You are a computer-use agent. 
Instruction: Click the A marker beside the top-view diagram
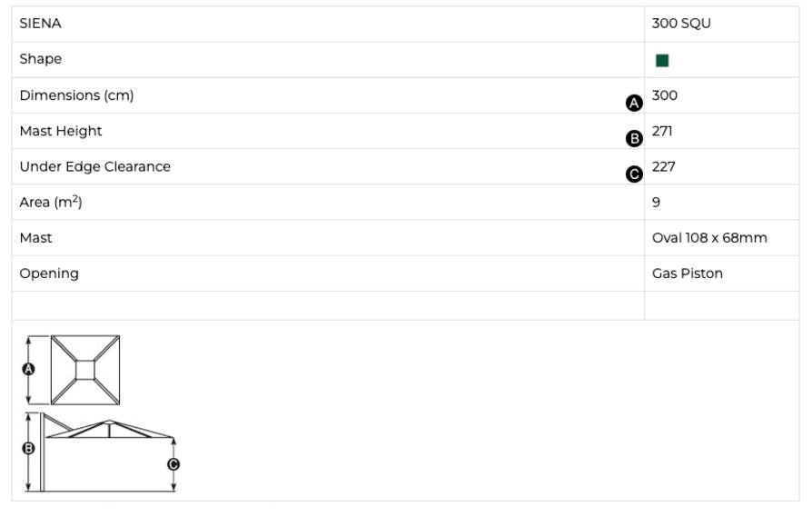click(x=28, y=369)
